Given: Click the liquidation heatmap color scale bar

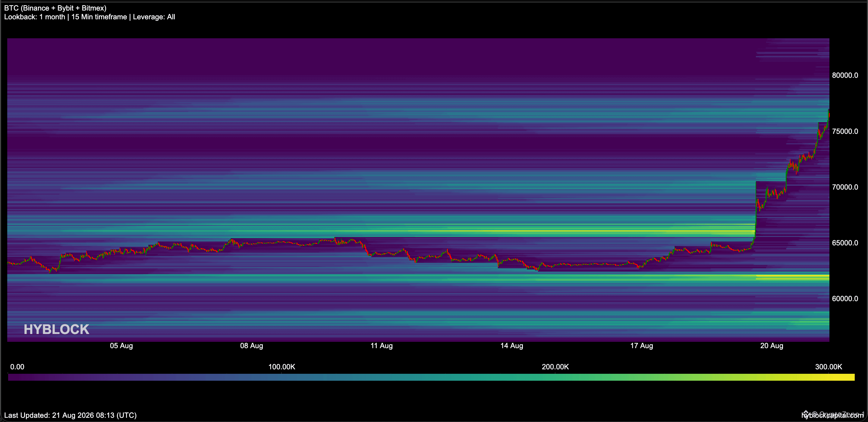Looking at the screenshot, I should tap(431, 377).
